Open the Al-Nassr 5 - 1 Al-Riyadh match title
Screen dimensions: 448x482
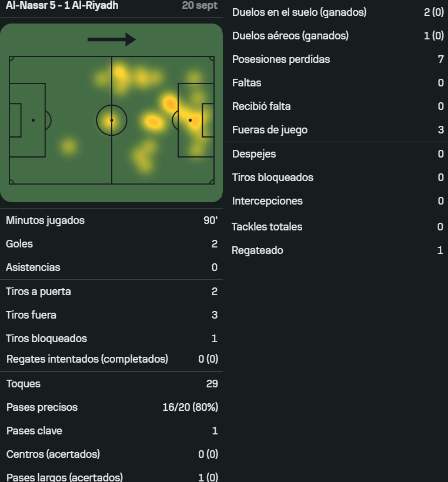click(x=62, y=5)
